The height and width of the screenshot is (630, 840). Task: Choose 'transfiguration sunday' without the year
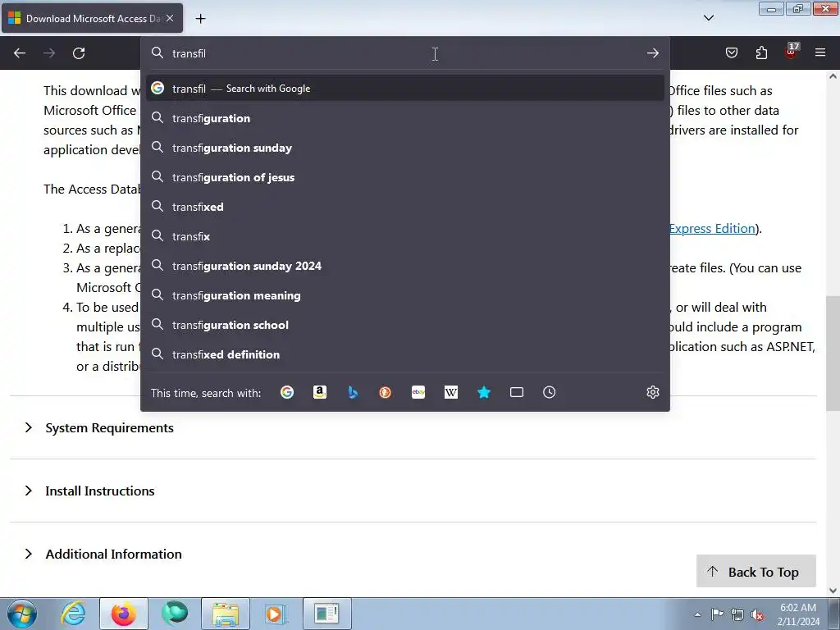(x=405, y=148)
